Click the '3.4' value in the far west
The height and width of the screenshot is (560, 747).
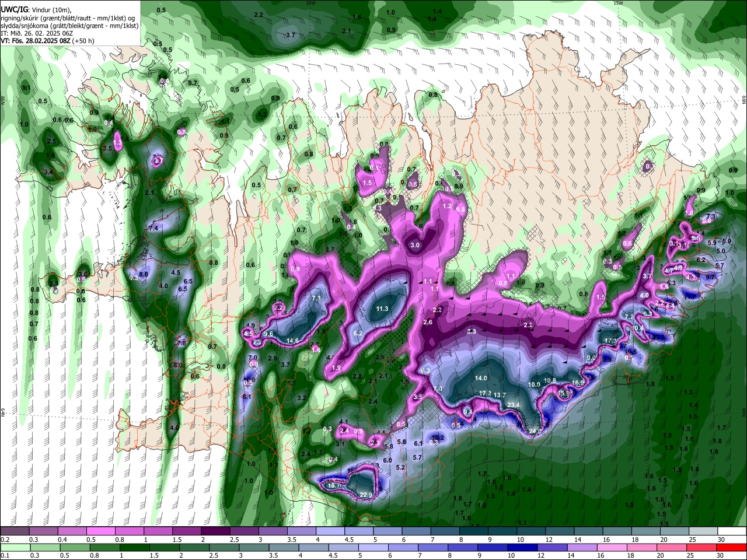click(48, 172)
